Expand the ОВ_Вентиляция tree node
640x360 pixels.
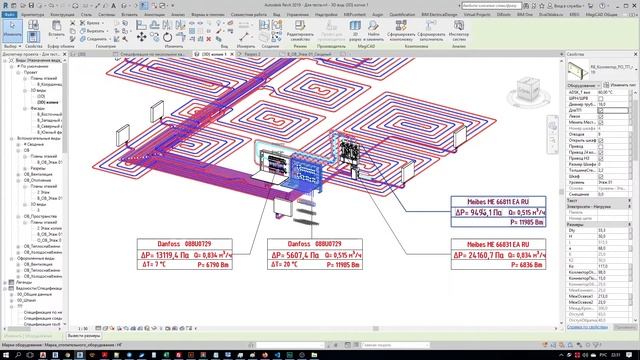(18, 174)
